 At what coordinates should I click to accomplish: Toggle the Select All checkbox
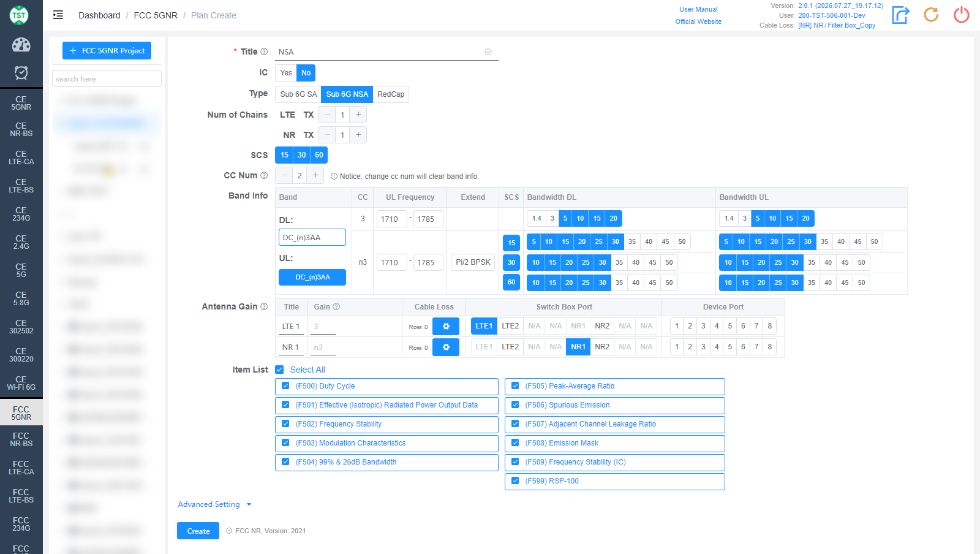[x=279, y=370]
